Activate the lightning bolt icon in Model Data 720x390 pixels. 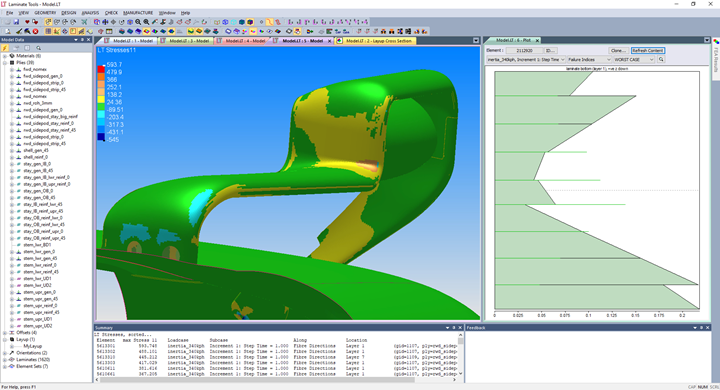(x=5, y=48)
